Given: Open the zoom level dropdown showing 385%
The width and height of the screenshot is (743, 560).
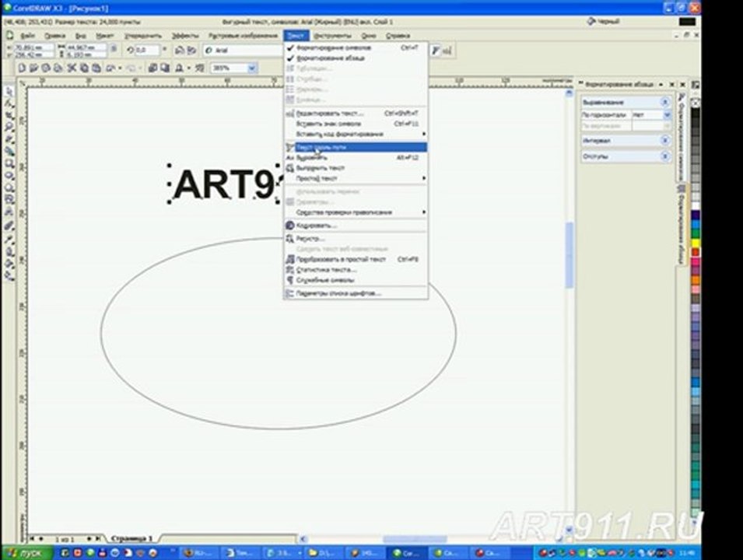Looking at the screenshot, I should [252, 68].
